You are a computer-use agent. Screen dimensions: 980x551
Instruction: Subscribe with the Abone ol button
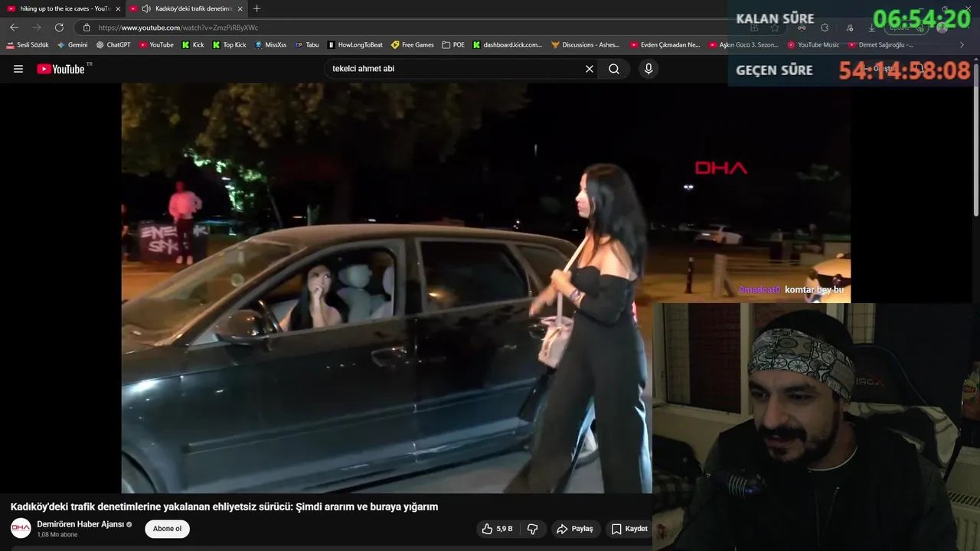pos(167,529)
